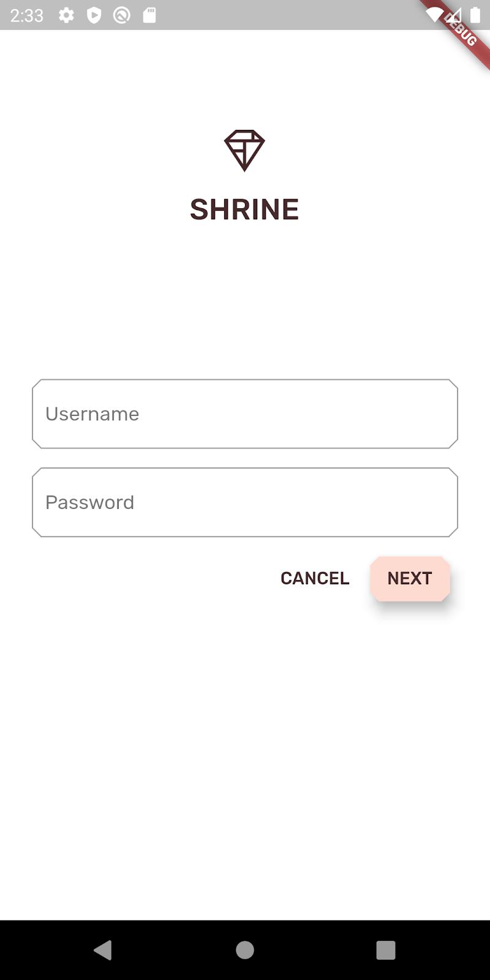Tap the SD card icon in the status bar

(149, 16)
